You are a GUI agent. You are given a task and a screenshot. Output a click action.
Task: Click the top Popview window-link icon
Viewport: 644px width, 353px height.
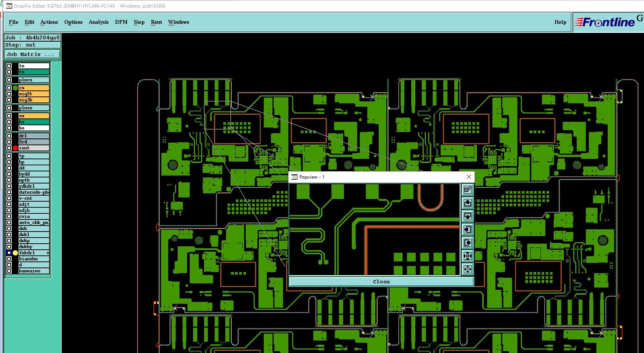(468, 189)
